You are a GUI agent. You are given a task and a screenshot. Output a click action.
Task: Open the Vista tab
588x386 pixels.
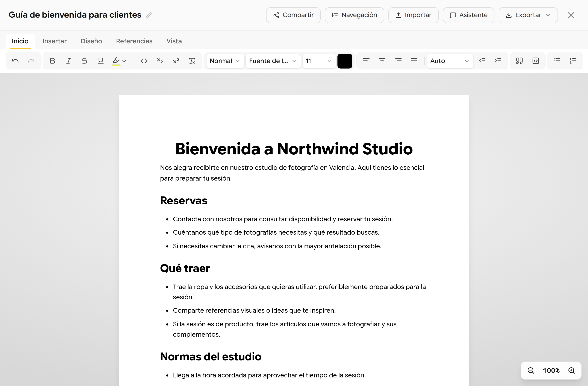click(x=174, y=41)
